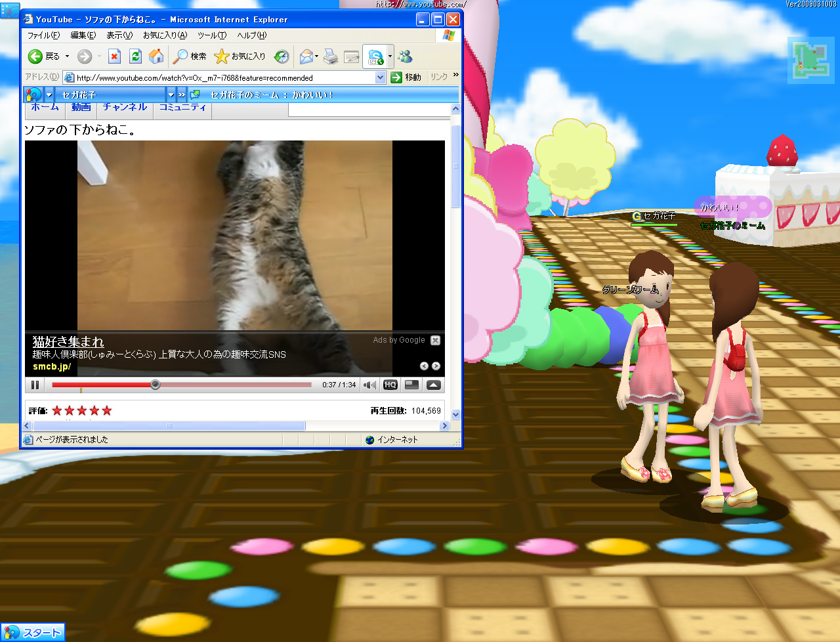Open the ツール(T) menu

(x=212, y=35)
